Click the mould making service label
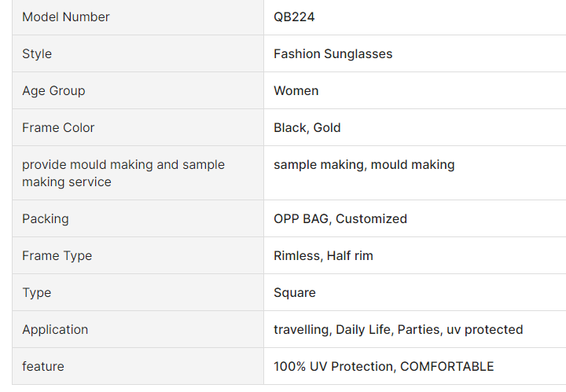This screenshot has width=566, height=392. tap(123, 173)
